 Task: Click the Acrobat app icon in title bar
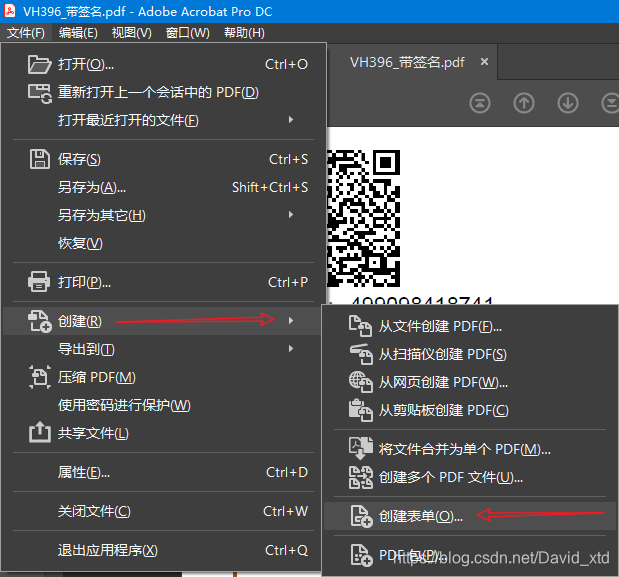[x=9, y=11]
